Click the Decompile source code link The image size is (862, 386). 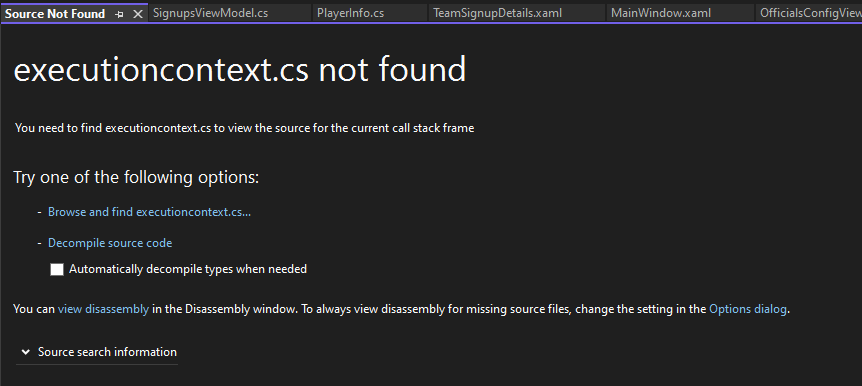(x=110, y=242)
